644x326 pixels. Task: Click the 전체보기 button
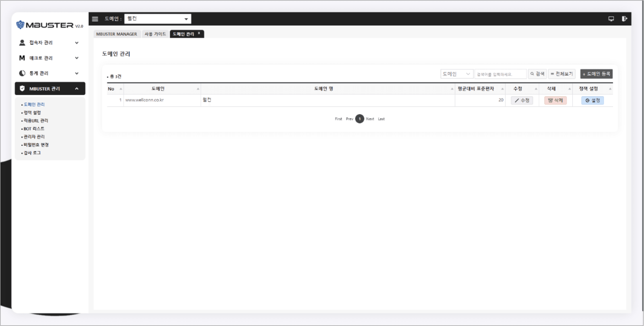(x=562, y=74)
